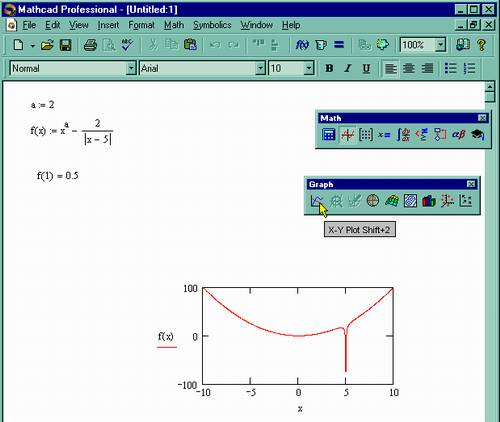Print the worksheet using printer icon

(90, 45)
